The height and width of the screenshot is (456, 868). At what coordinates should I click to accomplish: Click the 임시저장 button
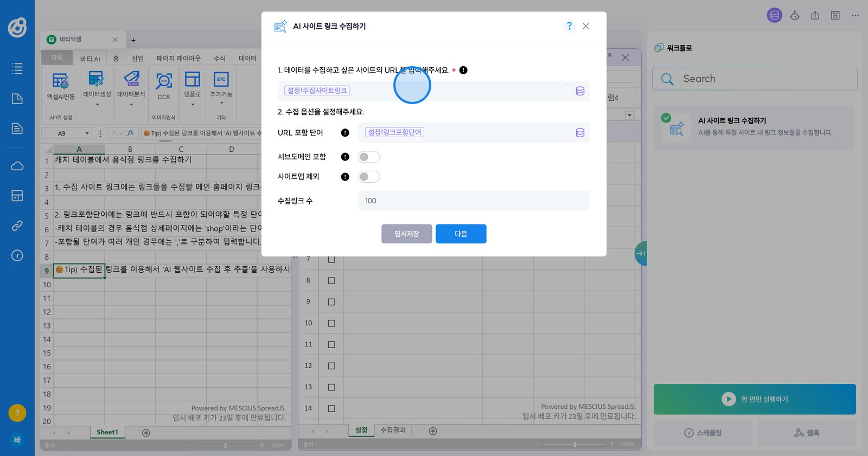click(x=407, y=234)
